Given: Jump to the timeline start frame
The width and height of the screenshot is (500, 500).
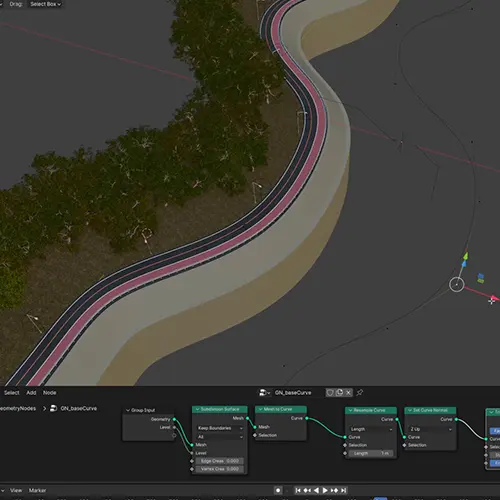Looking at the screenshot, I should point(298,490).
